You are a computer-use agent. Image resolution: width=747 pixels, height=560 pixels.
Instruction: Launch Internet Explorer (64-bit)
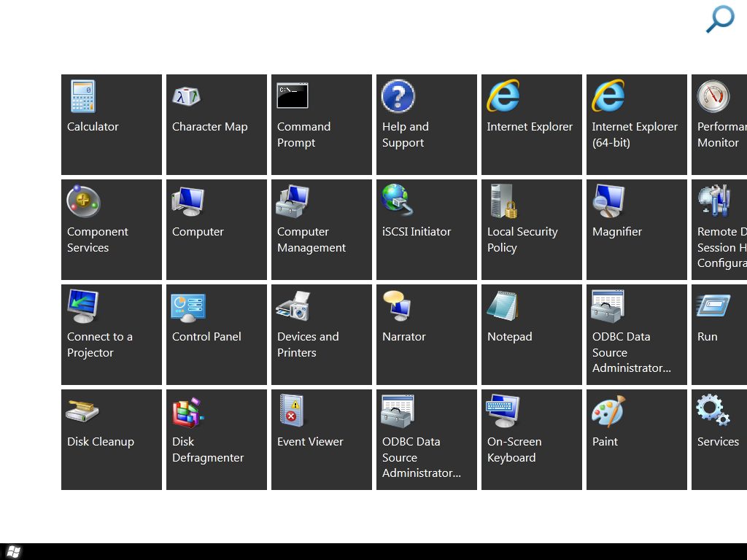[637, 125]
